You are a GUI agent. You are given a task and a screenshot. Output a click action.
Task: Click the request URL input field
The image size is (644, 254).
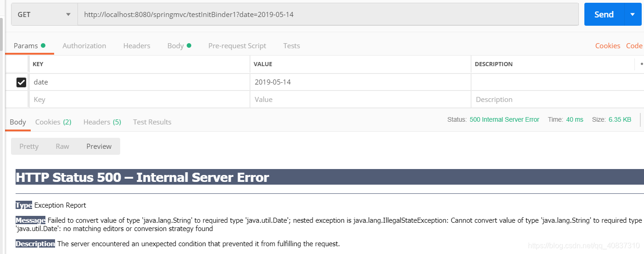point(328,14)
